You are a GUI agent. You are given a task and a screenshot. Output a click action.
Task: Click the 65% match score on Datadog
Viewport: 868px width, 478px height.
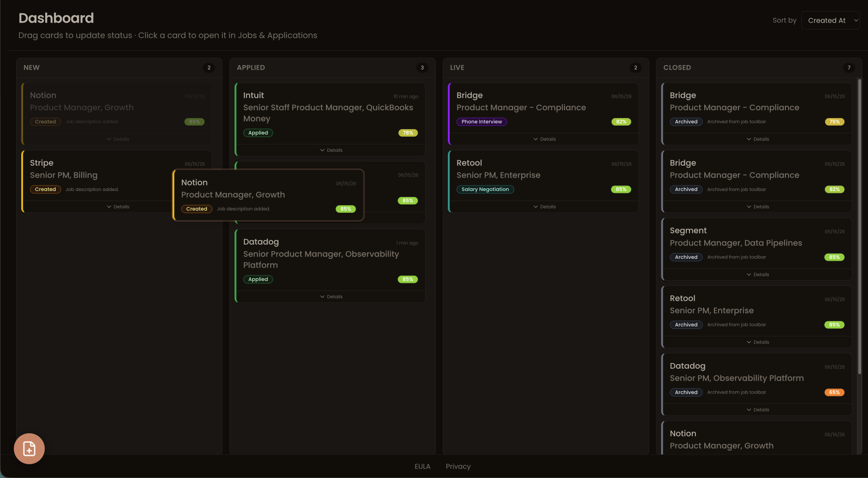(x=834, y=393)
